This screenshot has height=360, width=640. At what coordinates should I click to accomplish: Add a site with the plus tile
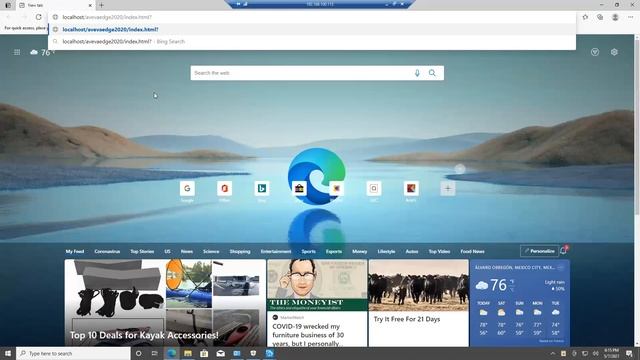[x=448, y=189]
